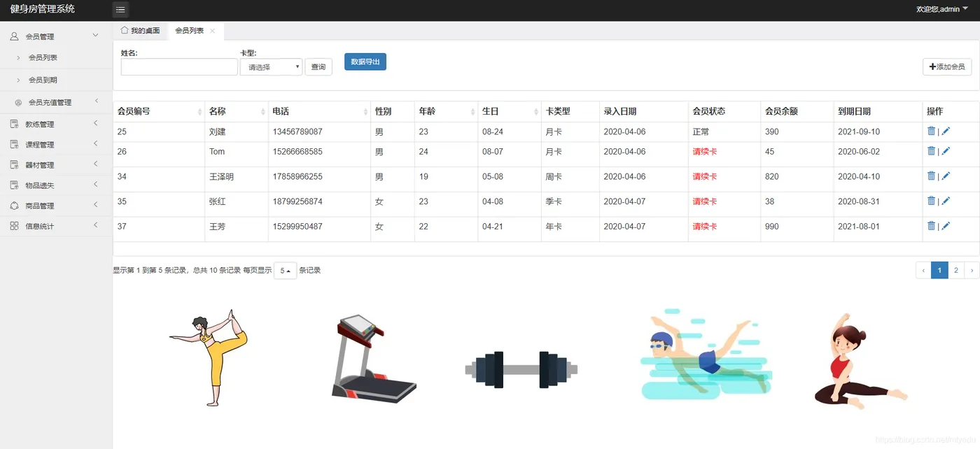Delete member 王芳 with trash icon

click(931, 225)
